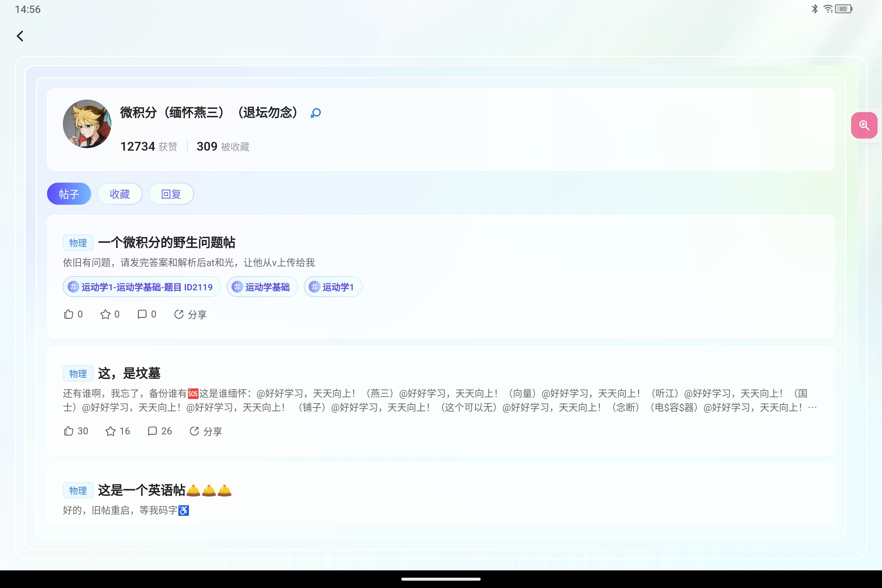Expand the truncated 这，是坟墓 post text
The image size is (882, 588).
click(812, 408)
